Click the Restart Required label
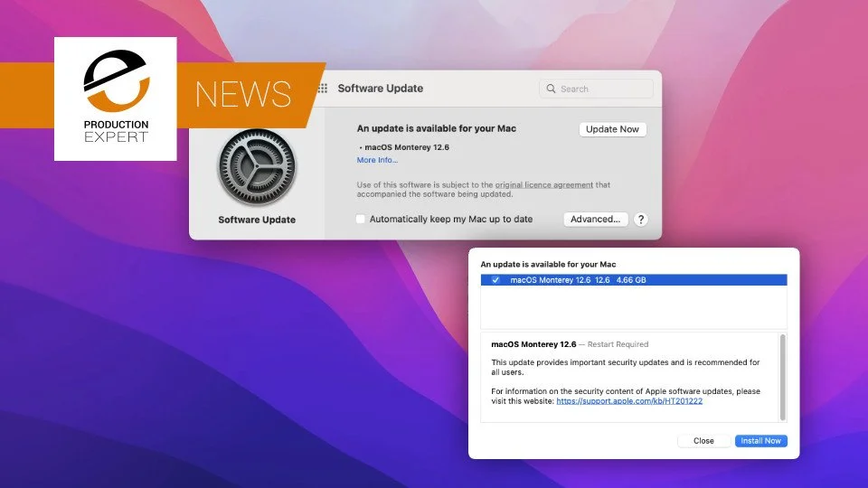 click(x=618, y=344)
